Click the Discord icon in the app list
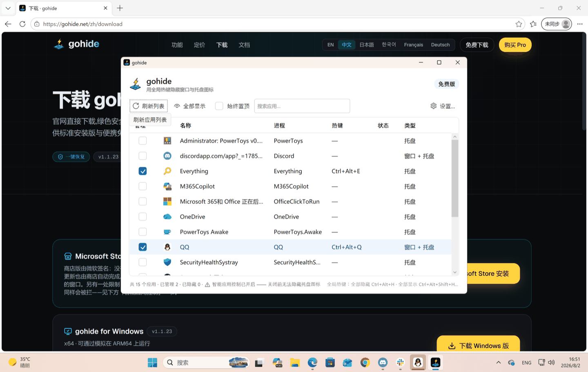Screen dimensions: 588x372 point(167,156)
